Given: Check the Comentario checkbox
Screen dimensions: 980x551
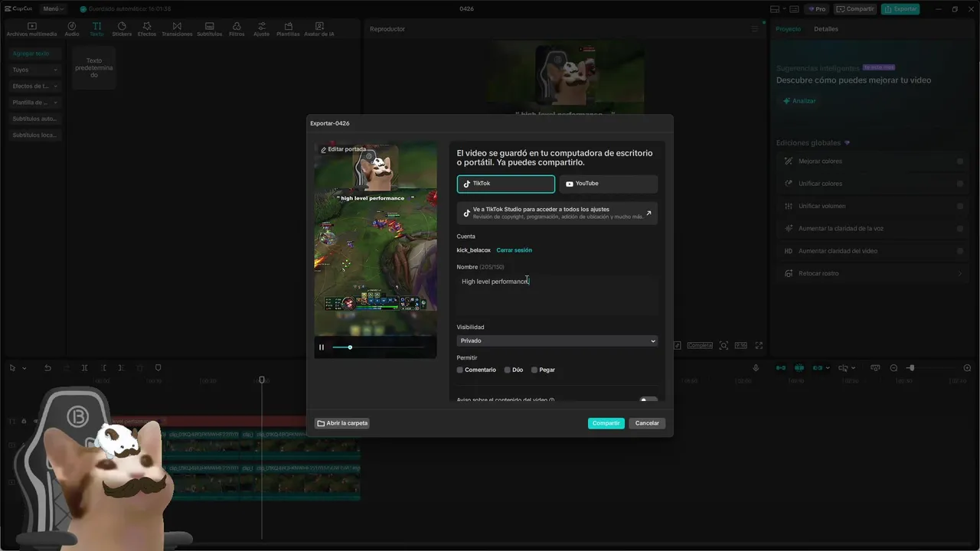Looking at the screenshot, I should tap(460, 370).
